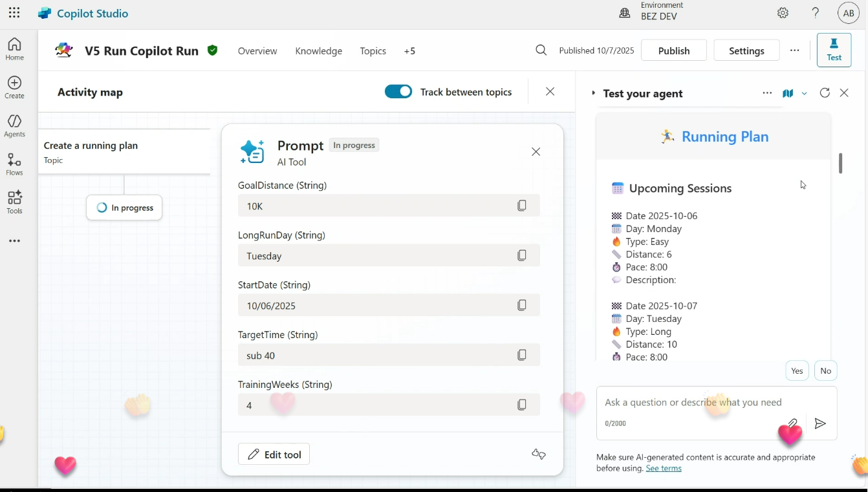Open the Agents sidebar icon
This screenshot has width=868, height=492.
(x=14, y=126)
